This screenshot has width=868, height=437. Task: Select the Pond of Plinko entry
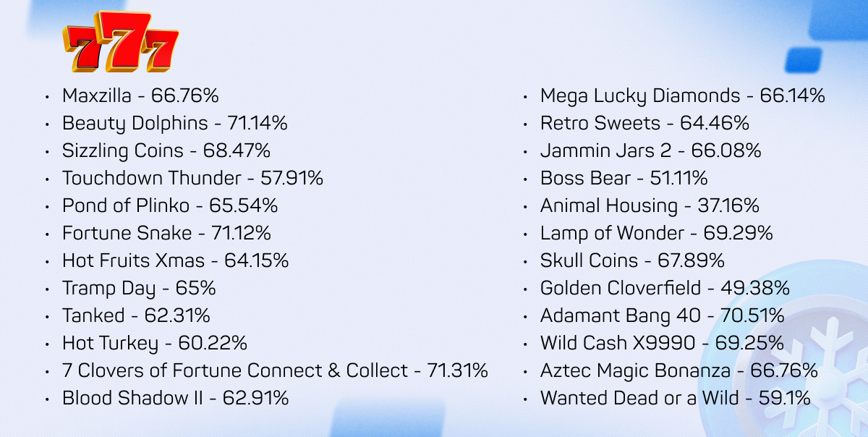pyautogui.click(x=170, y=205)
